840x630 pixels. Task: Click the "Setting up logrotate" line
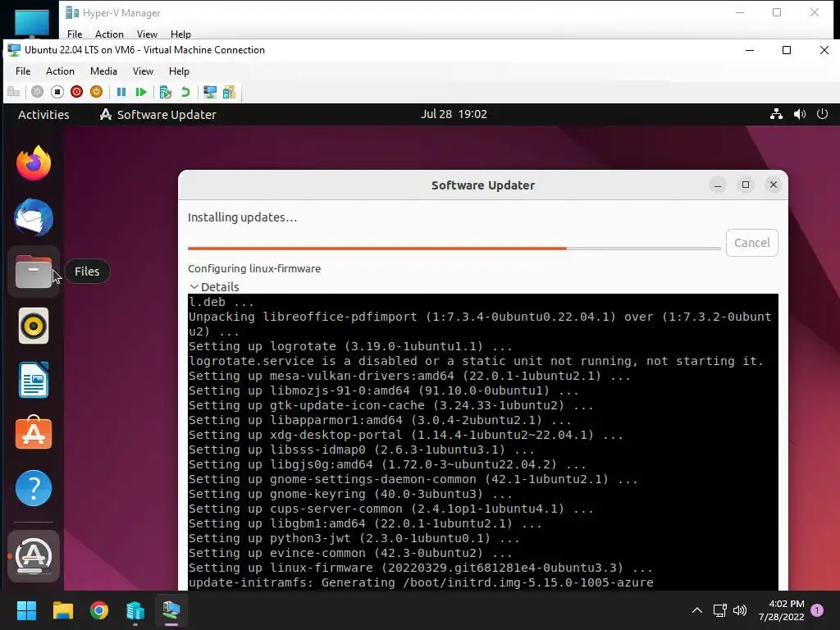(350, 347)
